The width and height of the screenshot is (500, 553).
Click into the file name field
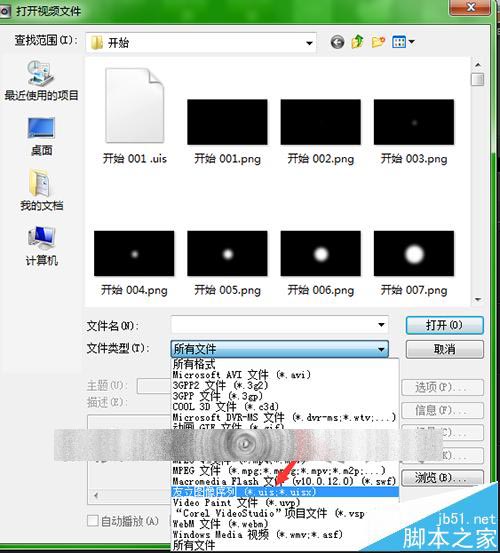(273, 324)
